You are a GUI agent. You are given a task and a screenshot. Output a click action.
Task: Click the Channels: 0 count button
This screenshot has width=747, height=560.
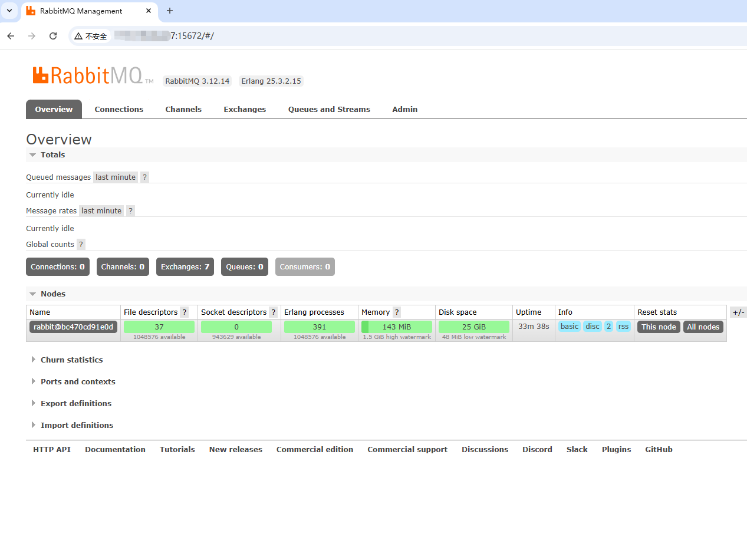[x=123, y=266]
